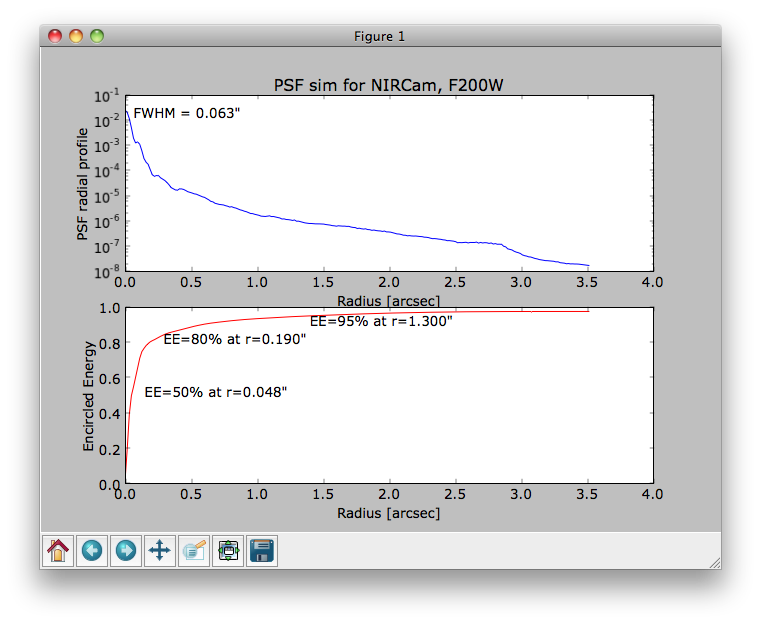
Task: Save the figure with floppy icon
Action: coord(262,551)
